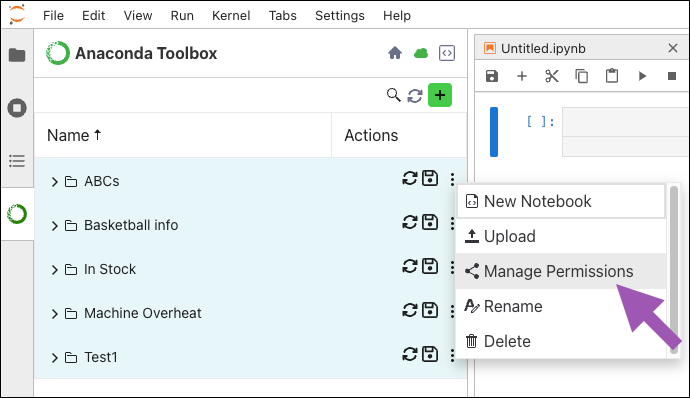Click the green plus create button
The height and width of the screenshot is (398, 690).
point(440,95)
